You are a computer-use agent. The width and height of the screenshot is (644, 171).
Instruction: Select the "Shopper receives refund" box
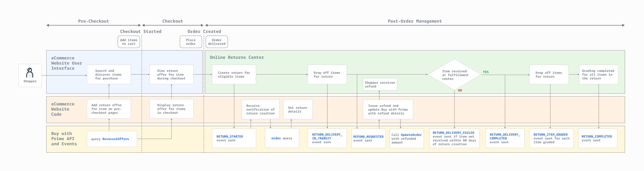point(380,84)
